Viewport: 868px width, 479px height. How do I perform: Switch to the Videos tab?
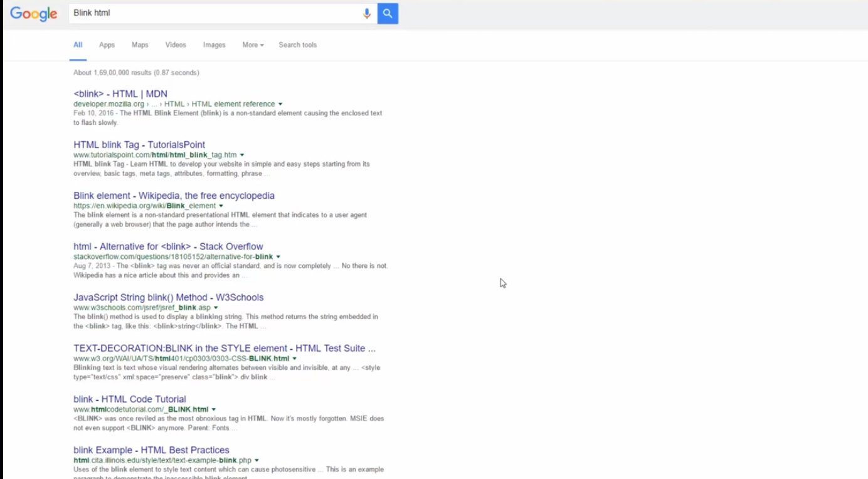point(176,45)
